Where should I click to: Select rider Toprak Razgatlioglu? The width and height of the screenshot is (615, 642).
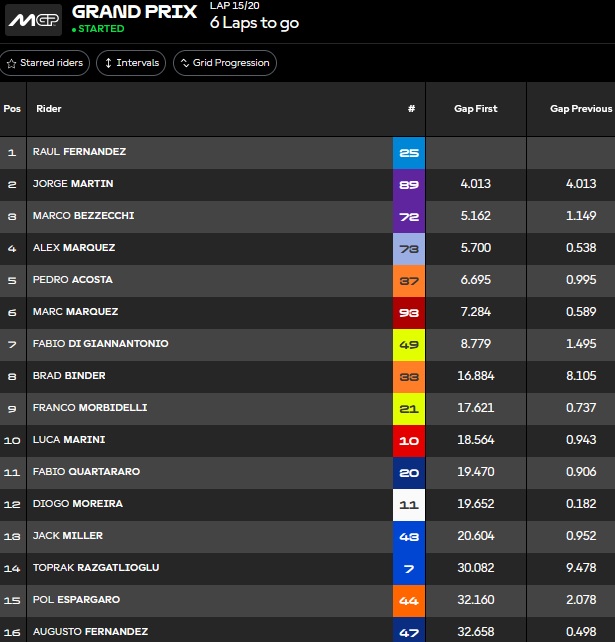[96, 567]
